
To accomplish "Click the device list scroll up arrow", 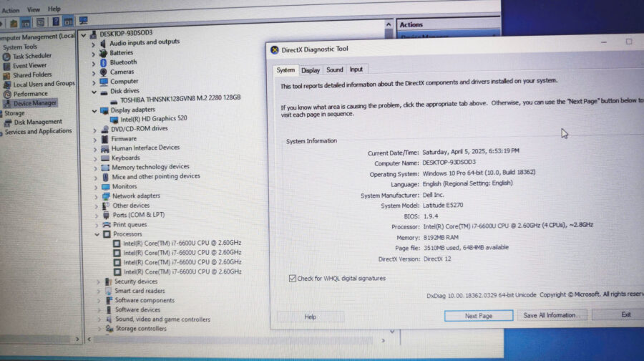I will pyautogui.click(x=388, y=24).
